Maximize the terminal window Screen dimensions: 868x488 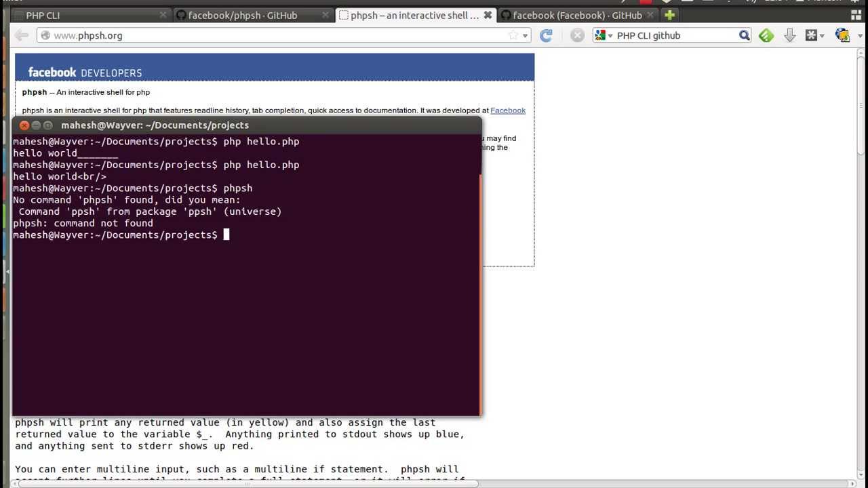[x=47, y=125]
